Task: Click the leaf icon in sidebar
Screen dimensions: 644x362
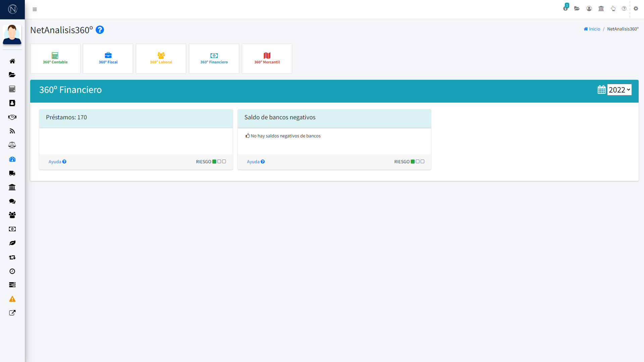Action: 12,243
